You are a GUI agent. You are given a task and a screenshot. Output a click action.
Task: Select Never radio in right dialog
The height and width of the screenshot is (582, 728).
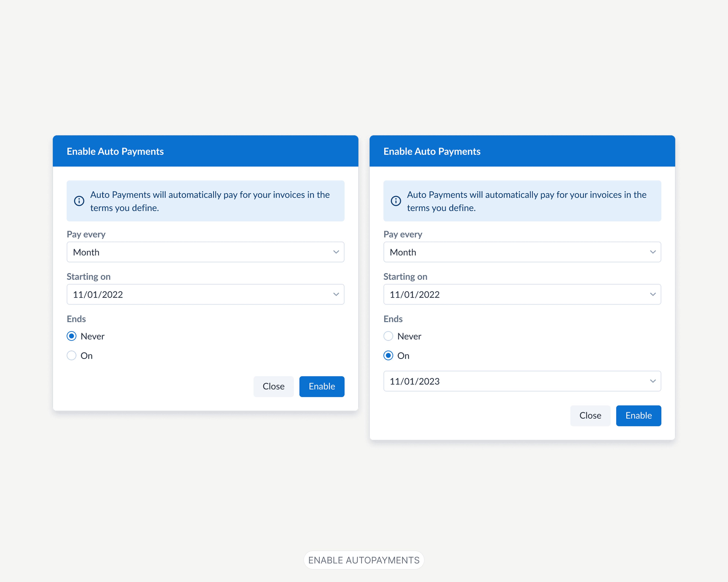[388, 336]
